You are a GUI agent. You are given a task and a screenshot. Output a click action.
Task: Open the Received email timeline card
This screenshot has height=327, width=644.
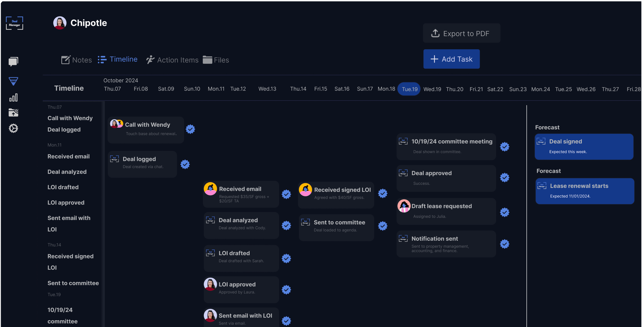(x=241, y=194)
